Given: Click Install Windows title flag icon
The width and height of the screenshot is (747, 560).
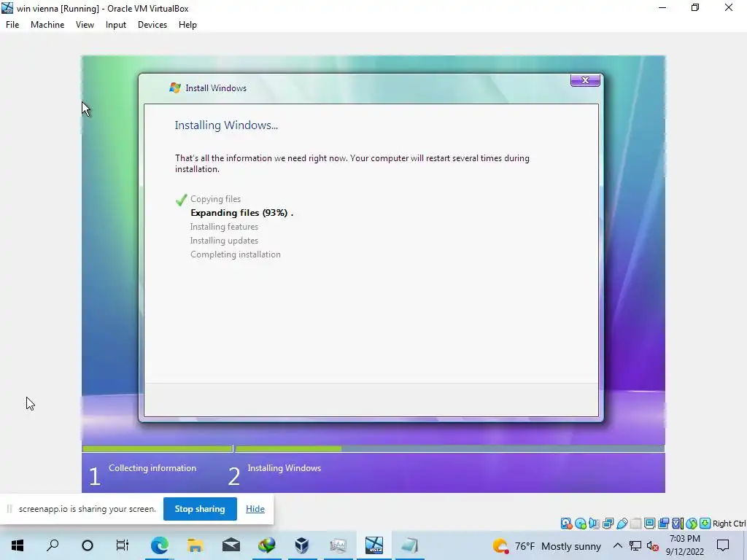Looking at the screenshot, I should click(x=175, y=87).
